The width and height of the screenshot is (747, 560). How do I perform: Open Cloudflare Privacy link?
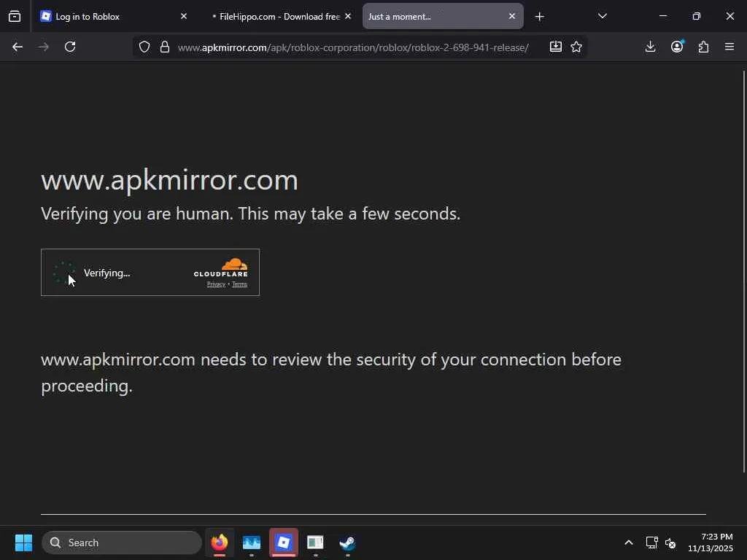[x=216, y=284]
